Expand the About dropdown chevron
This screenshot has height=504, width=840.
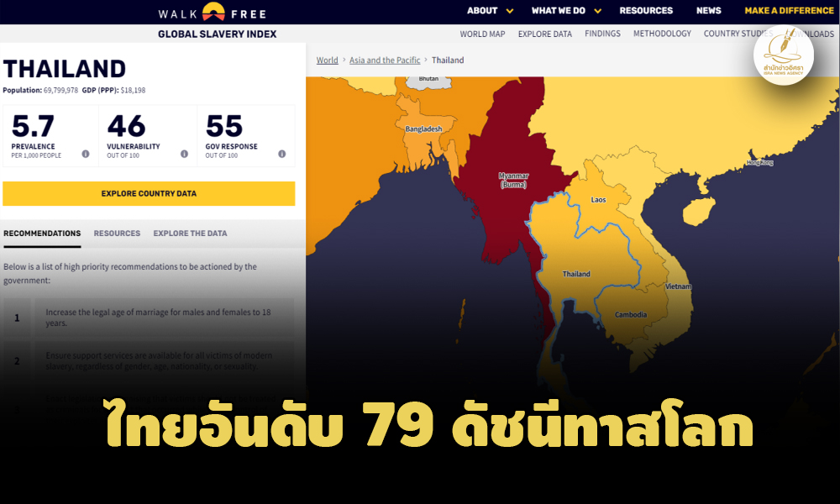click(510, 11)
